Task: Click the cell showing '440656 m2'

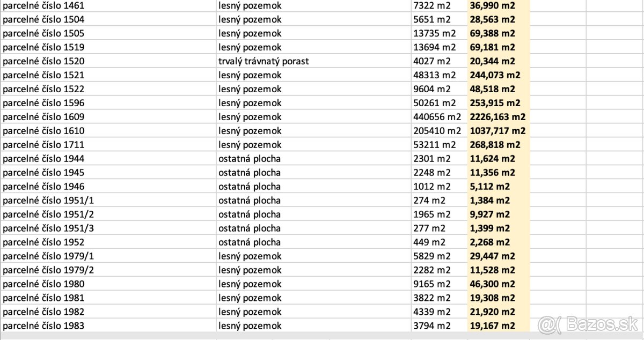Action: 437,117
